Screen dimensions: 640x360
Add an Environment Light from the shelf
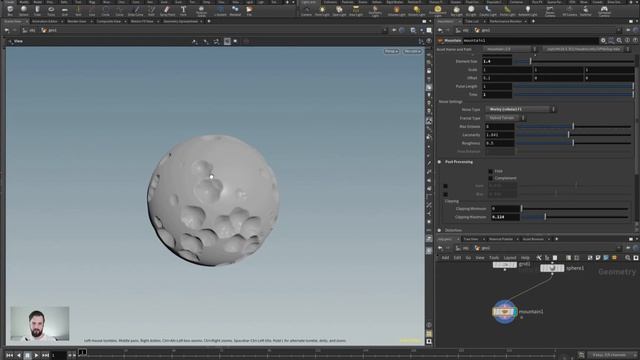coord(438,10)
